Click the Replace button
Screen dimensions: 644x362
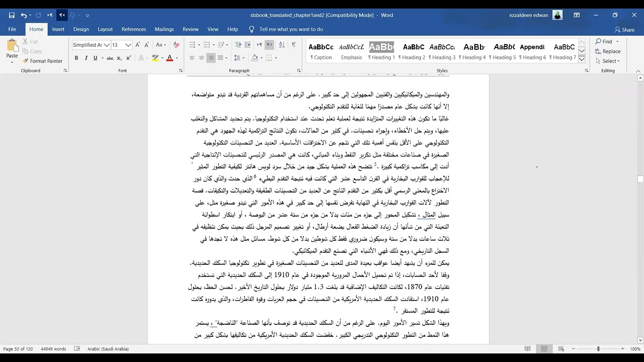[x=608, y=51]
